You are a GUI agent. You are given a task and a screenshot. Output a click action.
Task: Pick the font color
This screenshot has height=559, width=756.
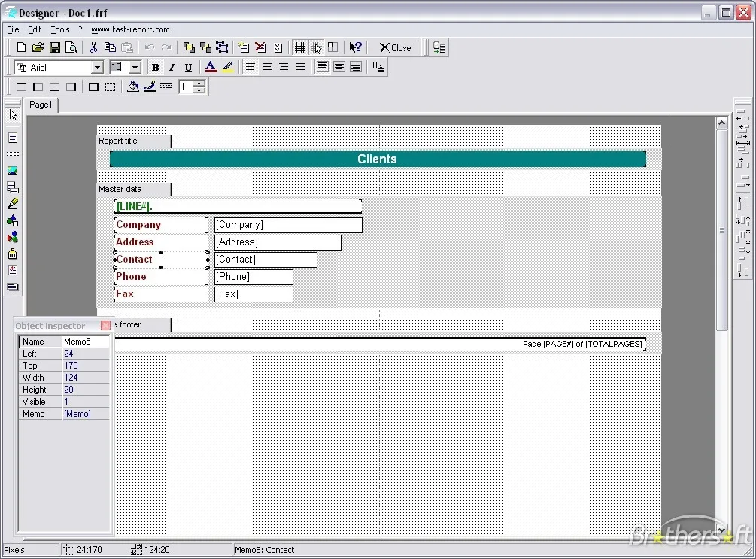click(211, 68)
